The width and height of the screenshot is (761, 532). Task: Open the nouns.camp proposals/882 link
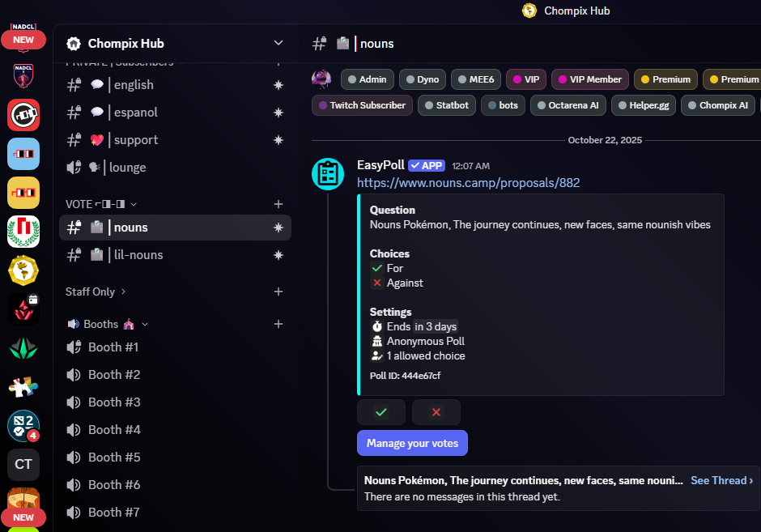coord(469,183)
